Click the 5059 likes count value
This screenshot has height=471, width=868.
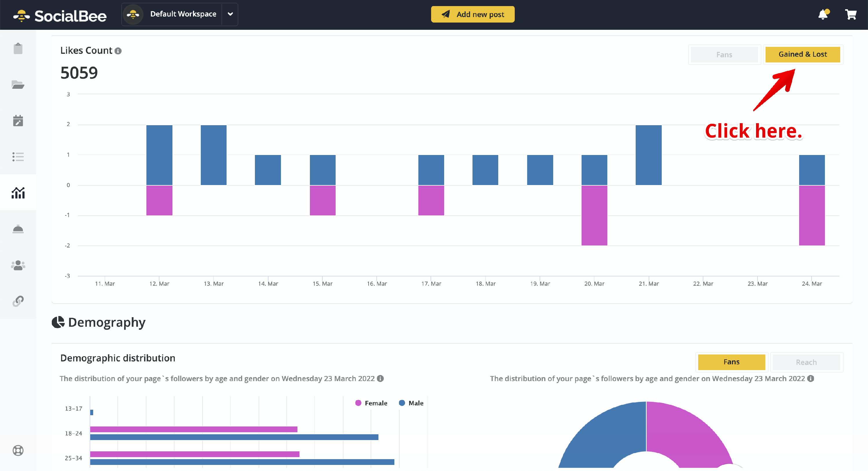point(79,73)
